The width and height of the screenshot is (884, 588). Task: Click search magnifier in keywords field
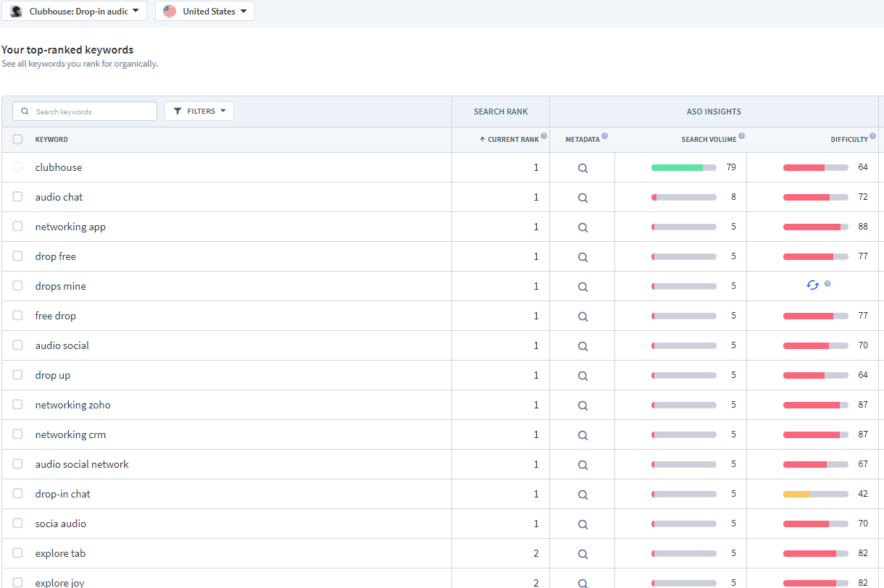25,112
